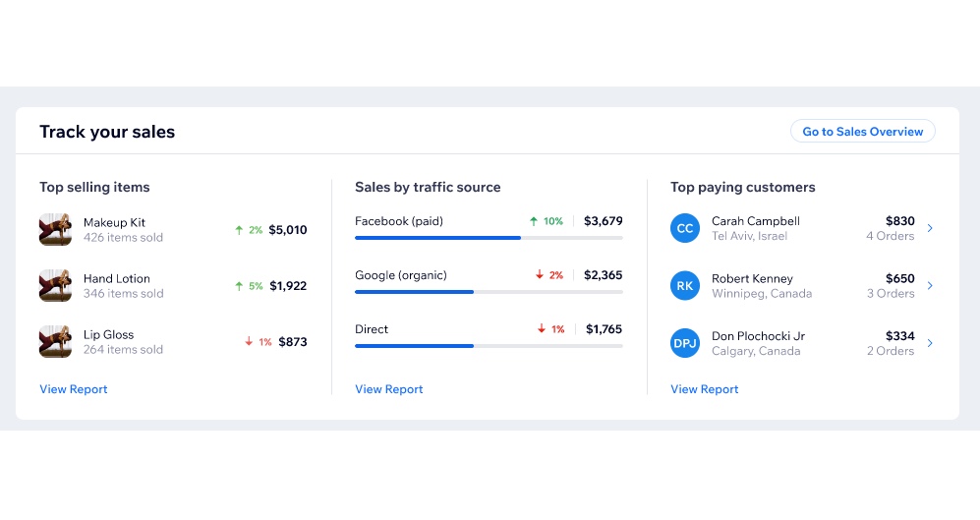Click the green up arrow beside Makeup Kit
This screenshot has width=980, height=520.
(239, 230)
